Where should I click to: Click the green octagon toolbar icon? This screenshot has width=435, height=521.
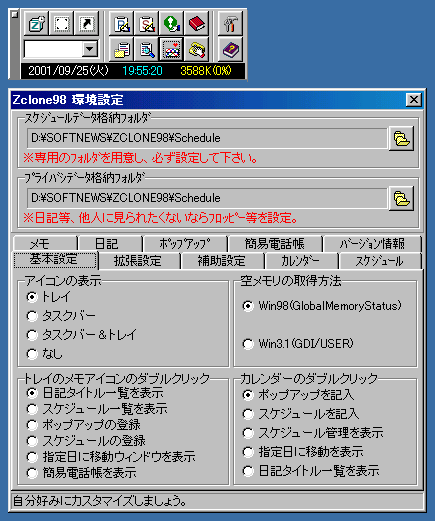coord(172,23)
